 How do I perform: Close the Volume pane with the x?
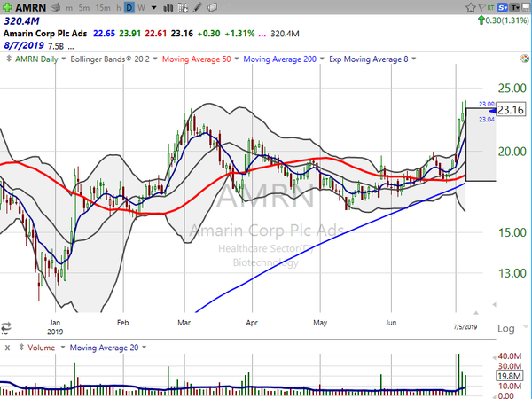pos(7,348)
